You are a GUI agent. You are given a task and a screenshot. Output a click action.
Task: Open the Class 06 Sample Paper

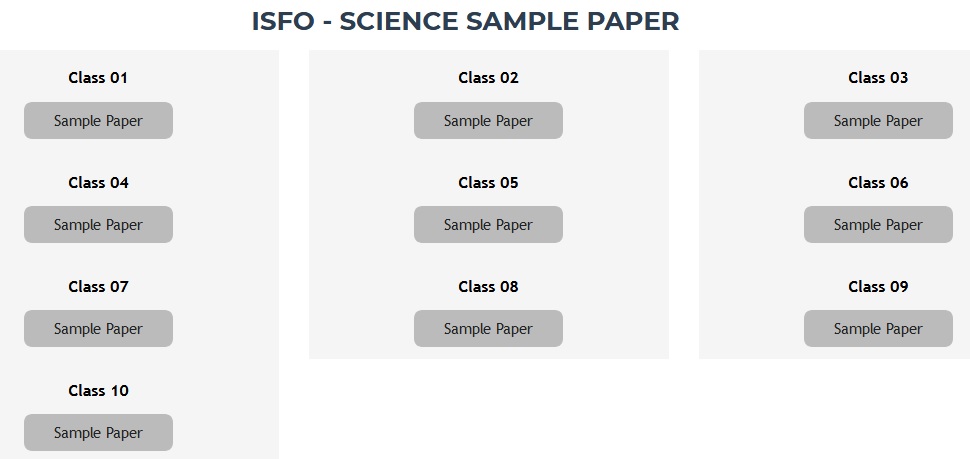pyautogui.click(x=878, y=225)
